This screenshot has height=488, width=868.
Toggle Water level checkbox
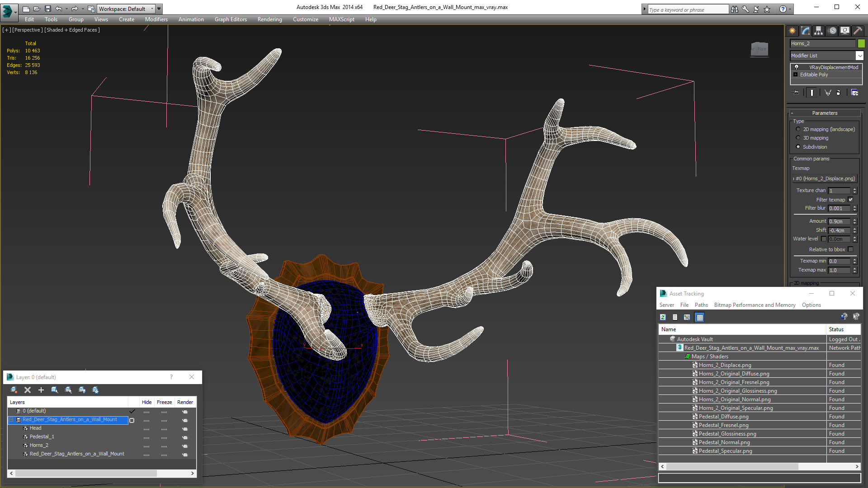824,239
